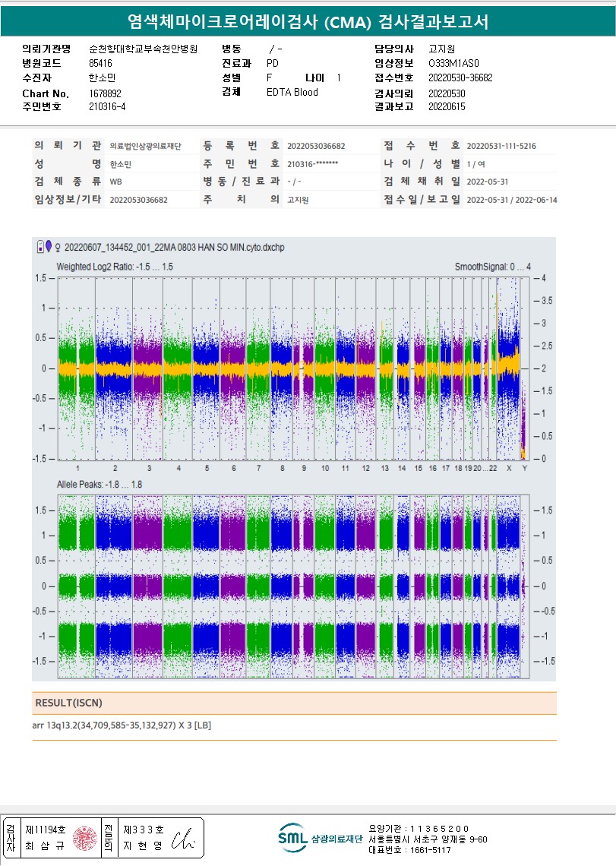The image size is (616, 866).
Task: Click the Weighted Log2 Ratio label
Action: [x=115, y=267]
